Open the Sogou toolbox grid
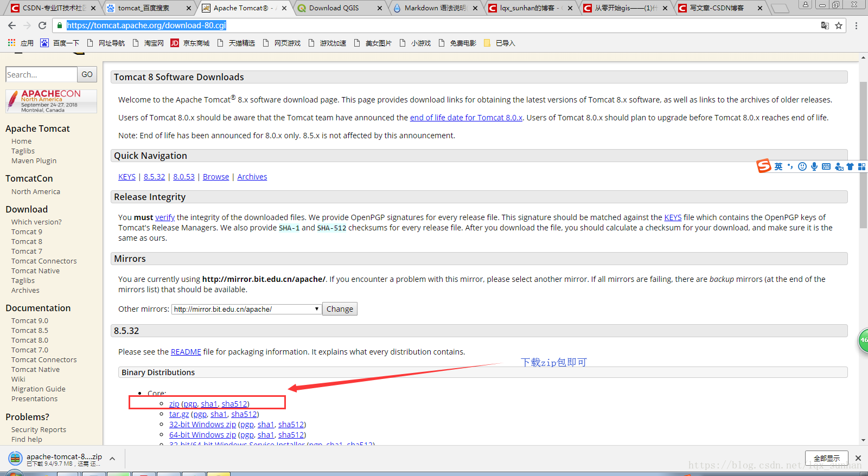 click(x=861, y=166)
